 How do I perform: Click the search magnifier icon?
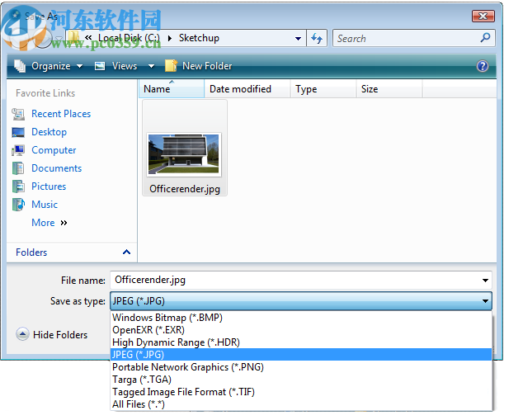(485, 38)
